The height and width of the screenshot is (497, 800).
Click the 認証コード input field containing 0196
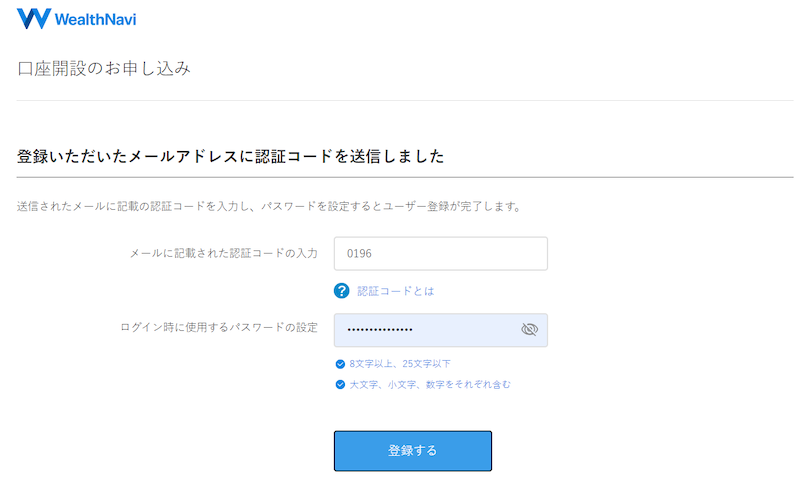441,254
